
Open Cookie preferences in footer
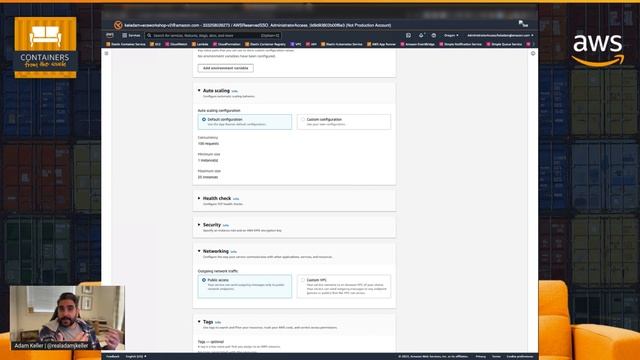pyautogui.click(x=520, y=356)
